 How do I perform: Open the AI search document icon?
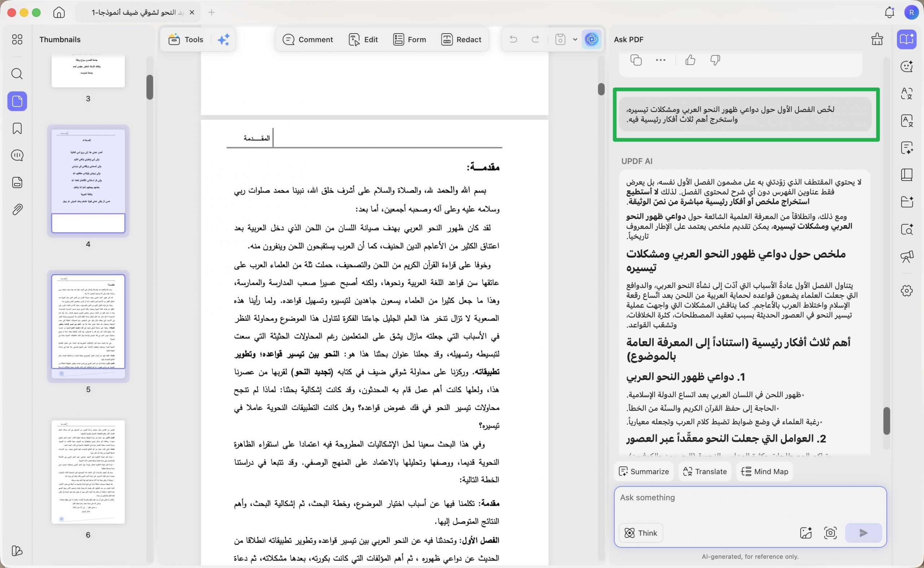907,229
